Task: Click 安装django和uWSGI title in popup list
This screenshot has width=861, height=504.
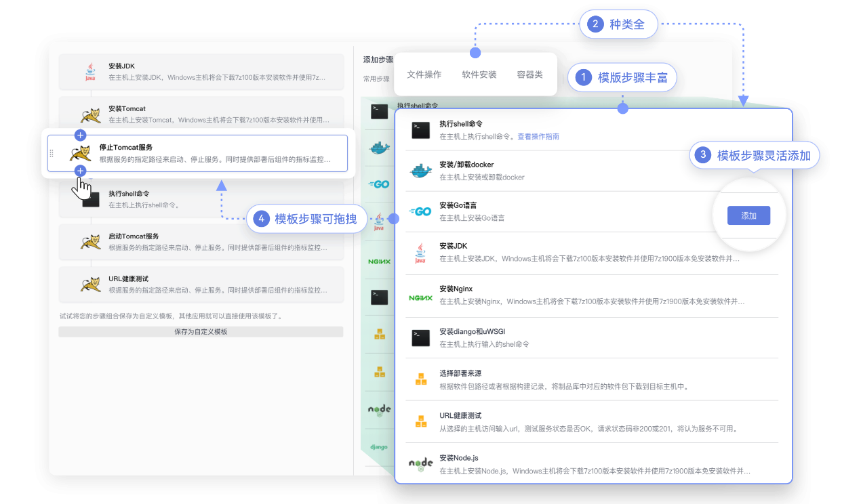Action: pos(472,331)
